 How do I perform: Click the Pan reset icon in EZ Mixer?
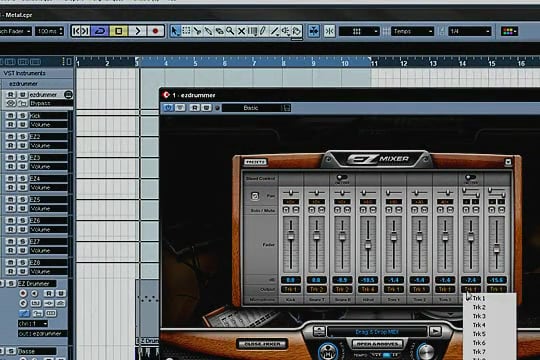point(255,196)
